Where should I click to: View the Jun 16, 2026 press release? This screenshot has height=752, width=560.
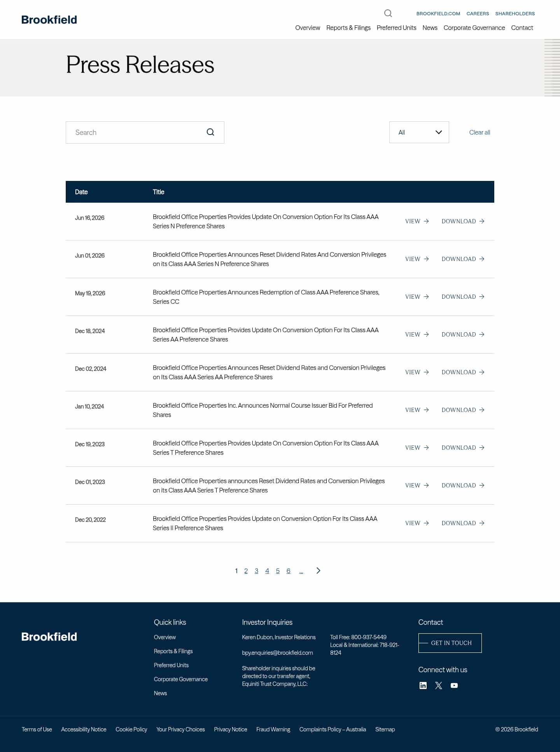(x=417, y=221)
